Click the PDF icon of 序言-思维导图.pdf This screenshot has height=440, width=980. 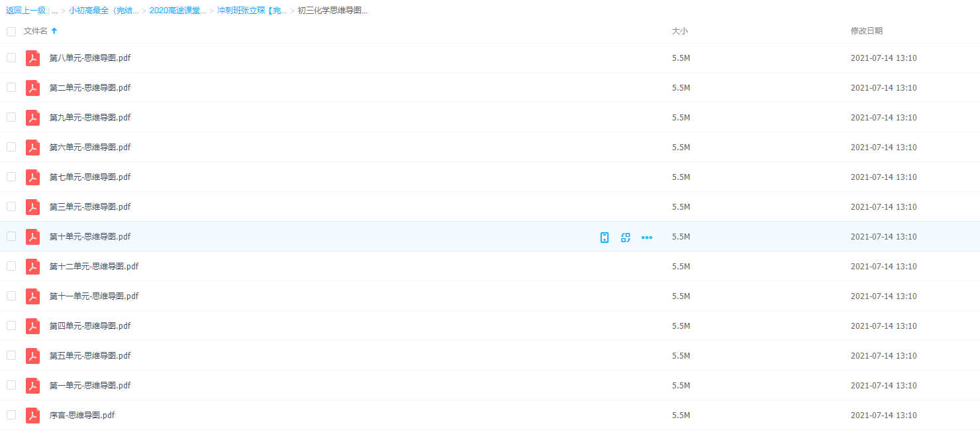pyautogui.click(x=32, y=416)
